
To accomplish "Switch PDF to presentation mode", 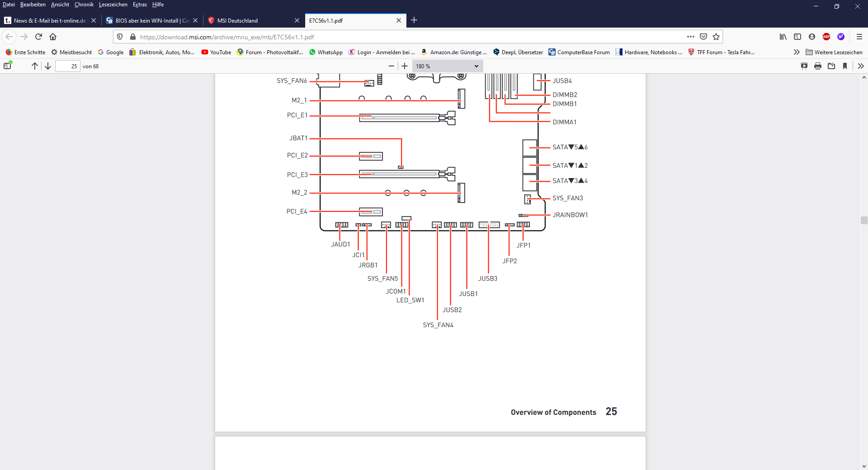I will click(x=804, y=66).
